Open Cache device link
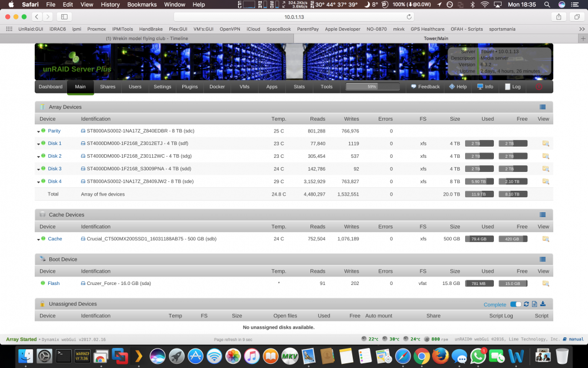The width and height of the screenshot is (588, 368). click(x=55, y=239)
